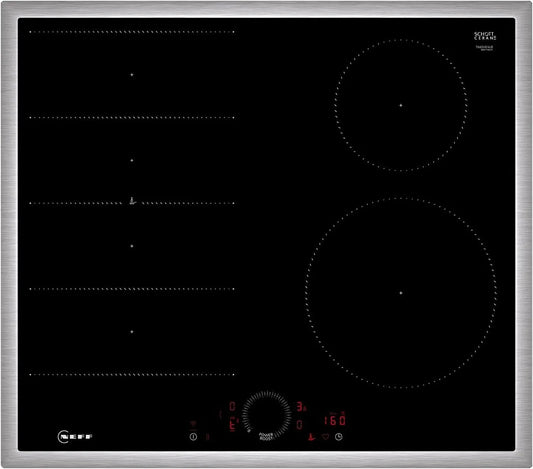Tap the Schott Ceran logo in the corner

pos(485,36)
